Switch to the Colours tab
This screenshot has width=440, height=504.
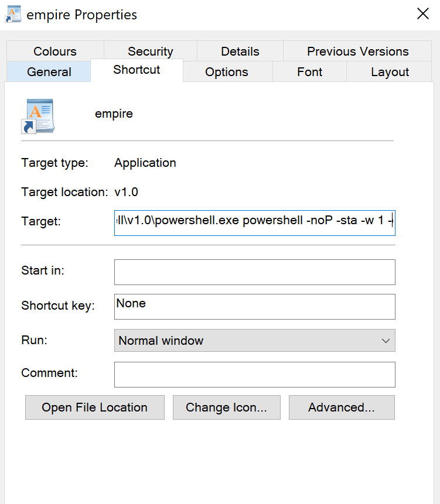pyautogui.click(x=54, y=52)
